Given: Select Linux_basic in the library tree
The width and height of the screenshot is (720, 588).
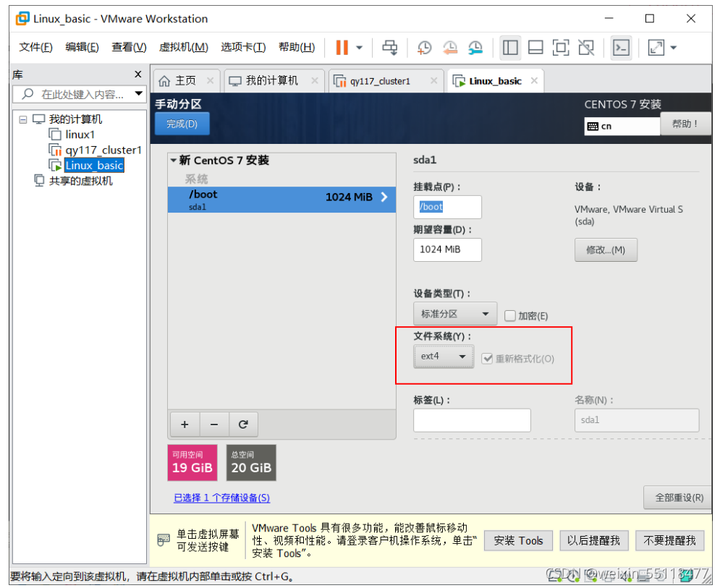Looking at the screenshot, I should point(94,165).
